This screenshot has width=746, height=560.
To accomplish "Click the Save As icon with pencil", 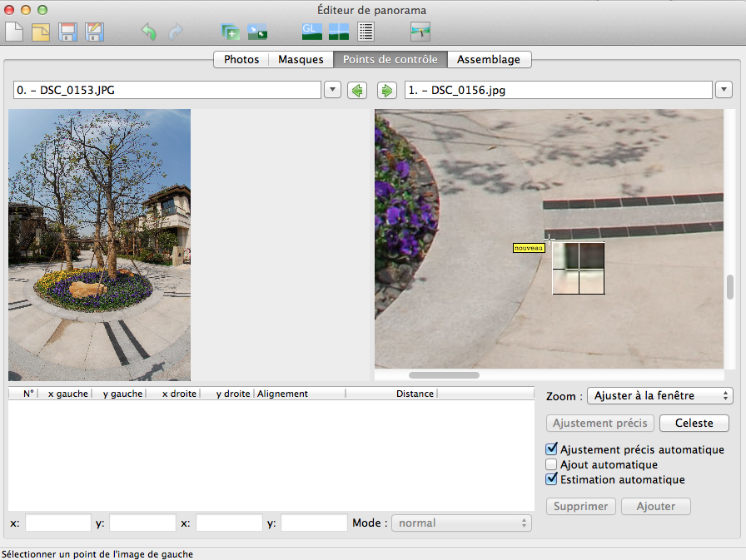I will coord(94,32).
